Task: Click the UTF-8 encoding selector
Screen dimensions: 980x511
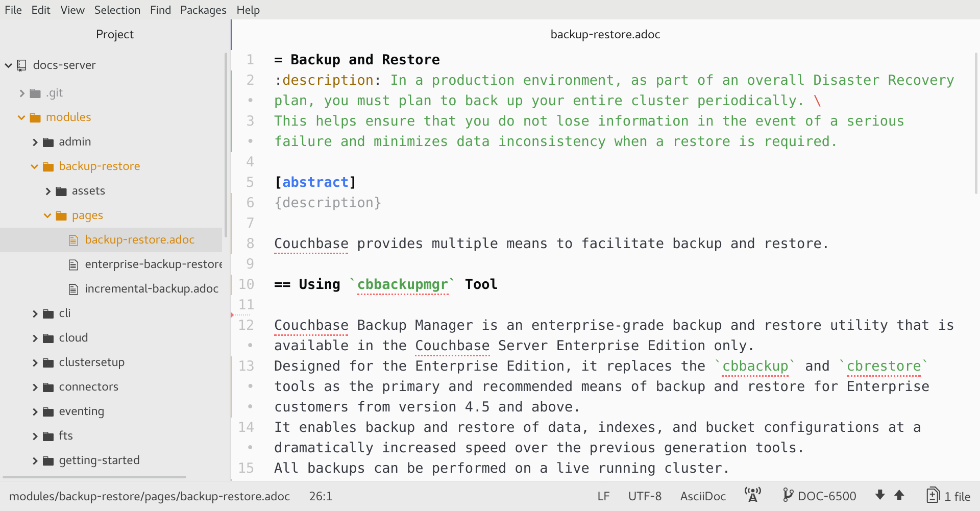Action: click(644, 496)
